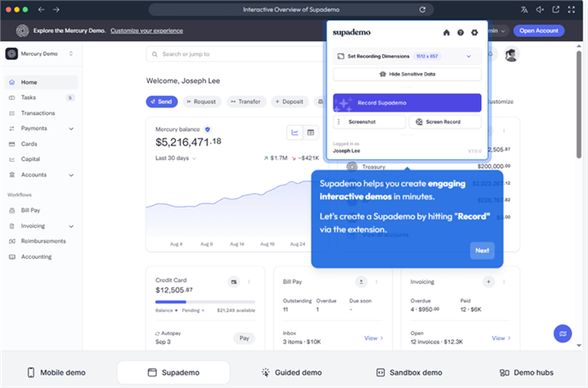Switch to the Sandbox demo tab
Viewport: 588px width, 388px height.
click(x=409, y=373)
